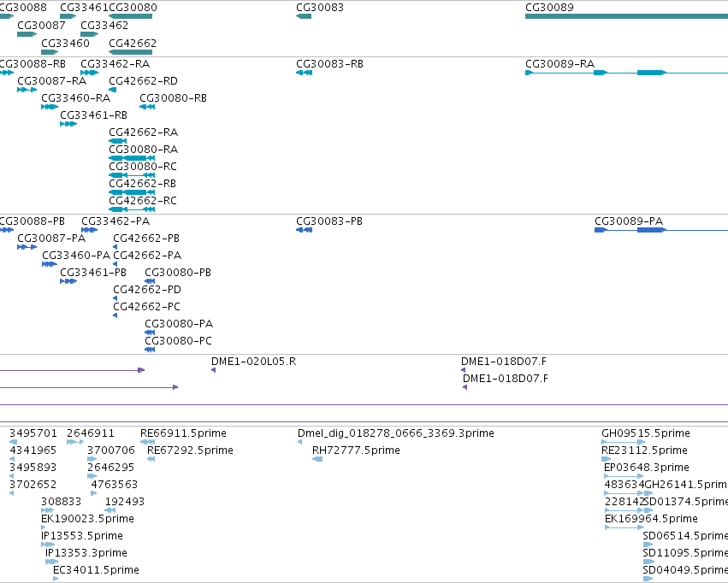Click EST 3495701
Viewport: 728px width, 583px height.
tap(13, 442)
